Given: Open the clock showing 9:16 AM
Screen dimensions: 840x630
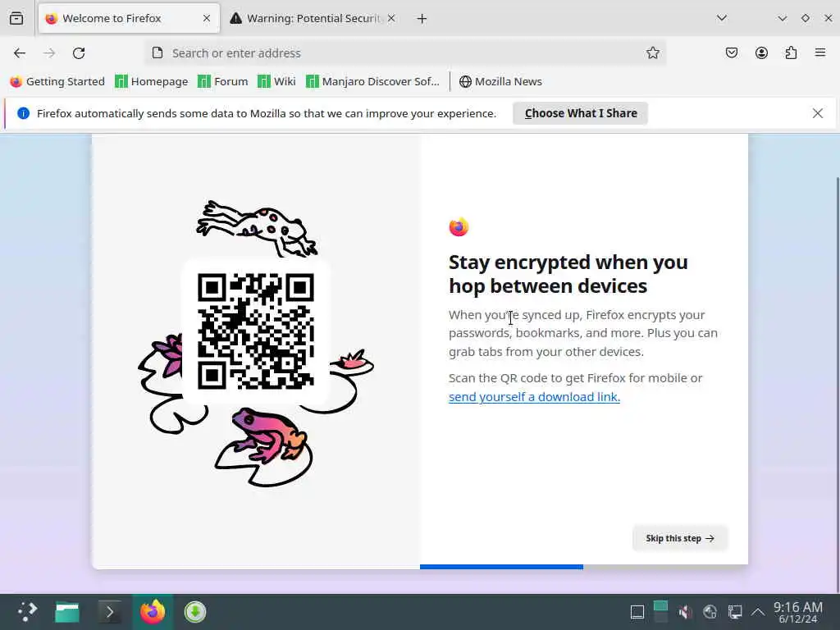Looking at the screenshot, I should pyautogui.click(x=798, y=612).
